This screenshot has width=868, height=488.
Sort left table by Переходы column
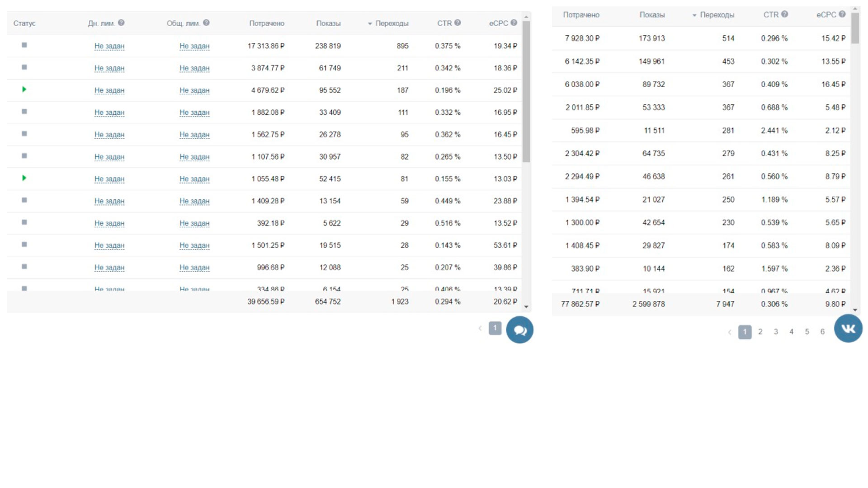388,23
